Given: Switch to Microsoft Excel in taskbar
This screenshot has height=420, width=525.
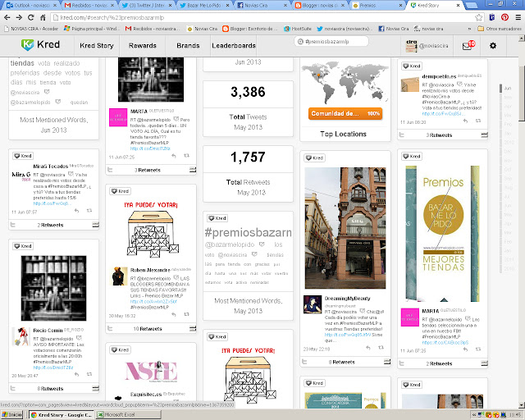Looking at the screenshot, I should click(x=128, y=414).
